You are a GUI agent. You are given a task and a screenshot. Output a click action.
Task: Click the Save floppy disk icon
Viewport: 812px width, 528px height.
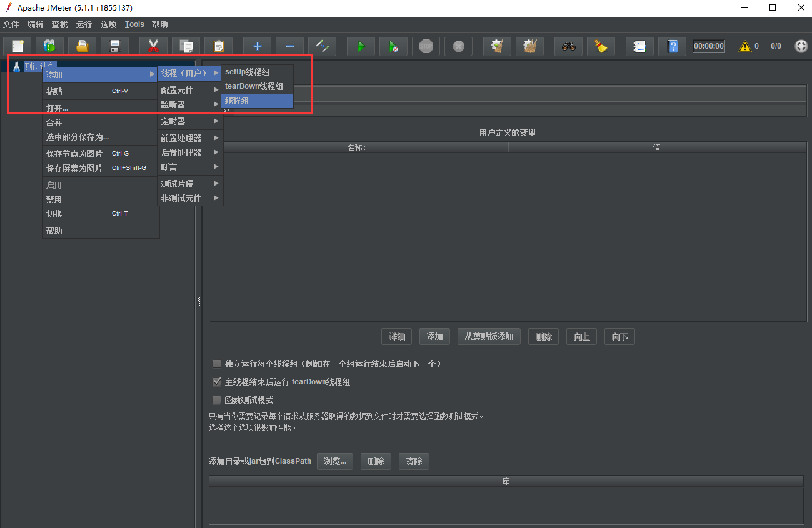coord(114,46)
